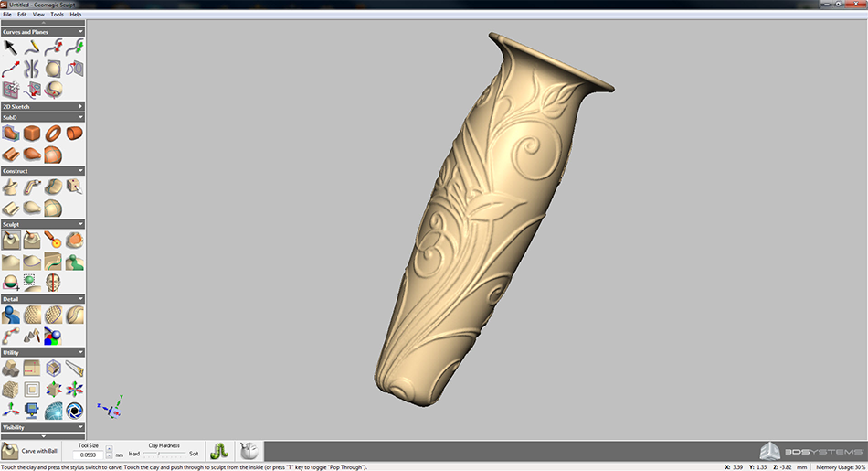868x471 pixels.
Task: Select the saw tool in Utility
Action: coord(75,368)
